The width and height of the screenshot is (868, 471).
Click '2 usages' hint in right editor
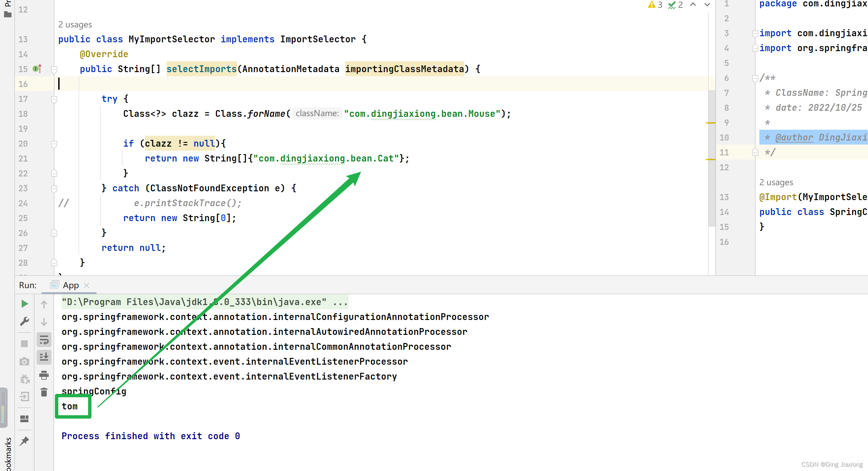coord(776,182)
